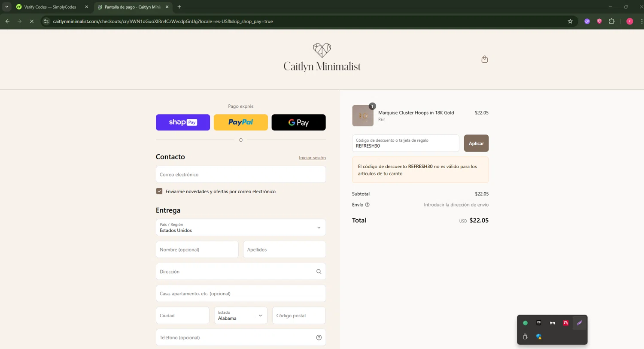Open the AMD software tray icon
This screenshot has width=644, height=349.
[566, 323]
